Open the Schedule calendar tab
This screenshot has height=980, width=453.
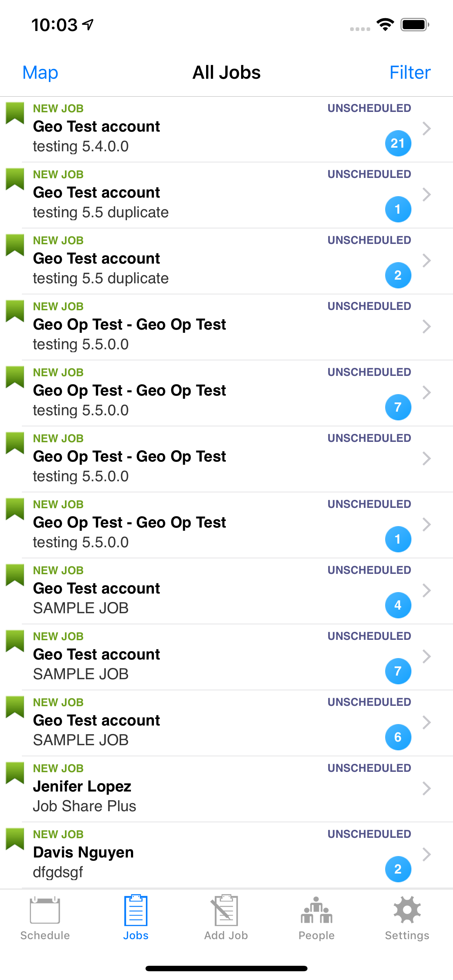click(45, 910)
